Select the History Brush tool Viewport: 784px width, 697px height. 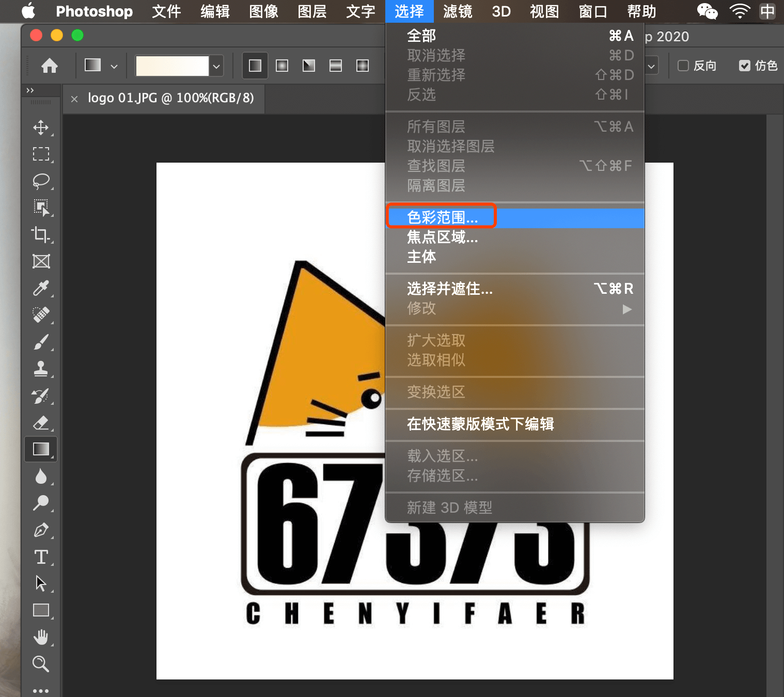point(41,395)
